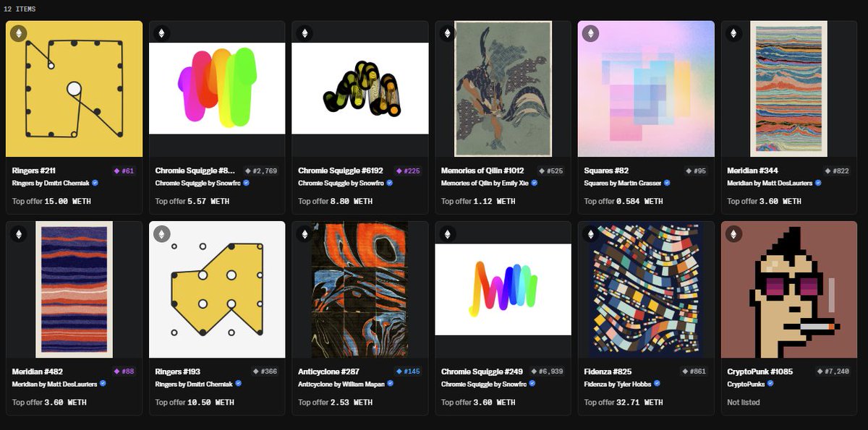Open the Memories of Qilin #1012 artwork
Screen dimensions: 868x430
click(503, 89)
